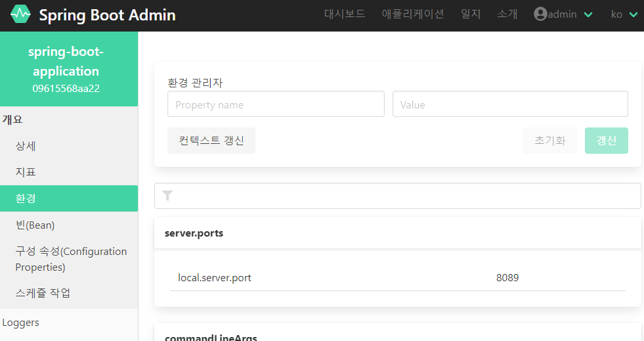Screen dimensions: 644x341
Task: Open the 일지 nav item
Action: pyautogui.click(x=471, y=14)
